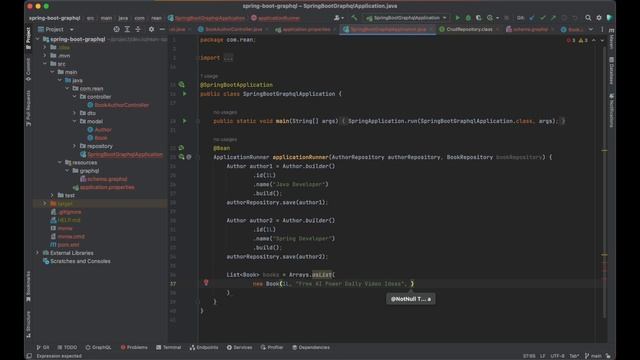Collapse all icon in Project panel

tap(138, 29)
